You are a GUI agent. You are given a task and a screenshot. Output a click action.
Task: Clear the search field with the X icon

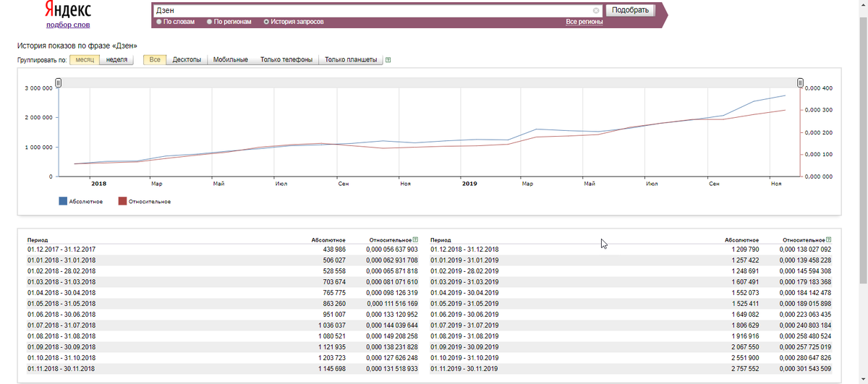[x=596, y=11]
